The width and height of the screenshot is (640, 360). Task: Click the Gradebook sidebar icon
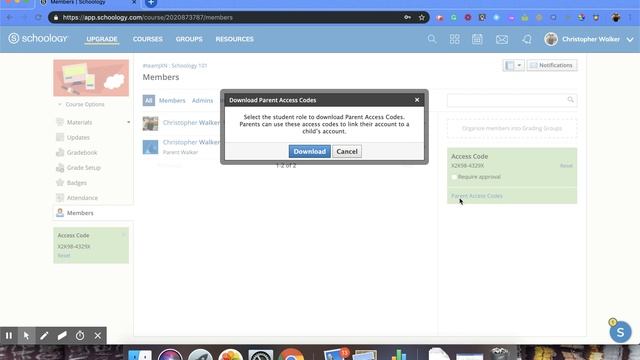[60, 153]
